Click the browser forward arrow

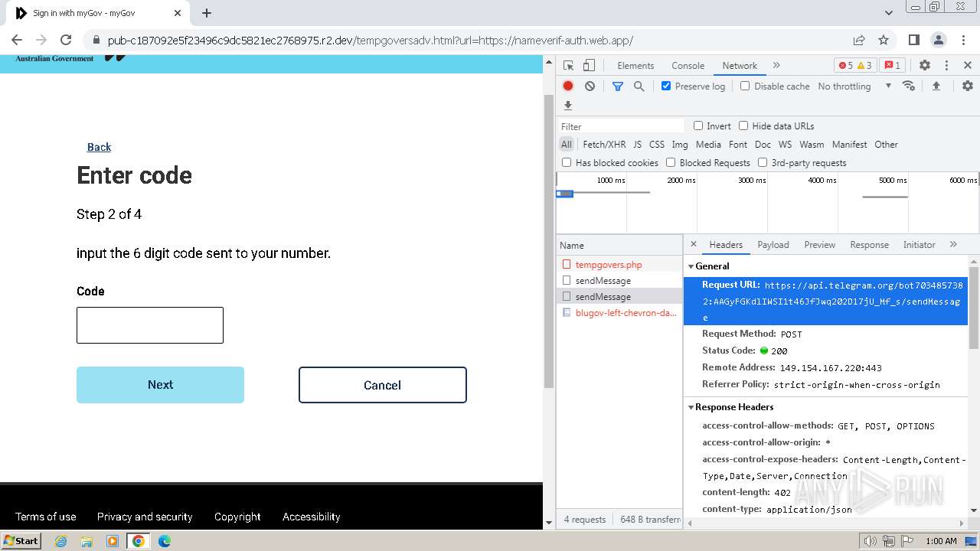[41, 40]
